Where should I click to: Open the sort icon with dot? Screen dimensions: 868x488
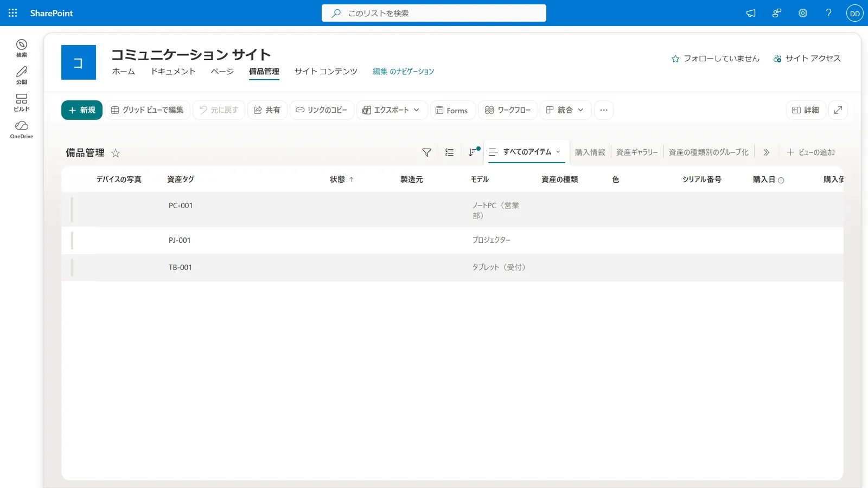pyautogui.click(x=473, y=152)
